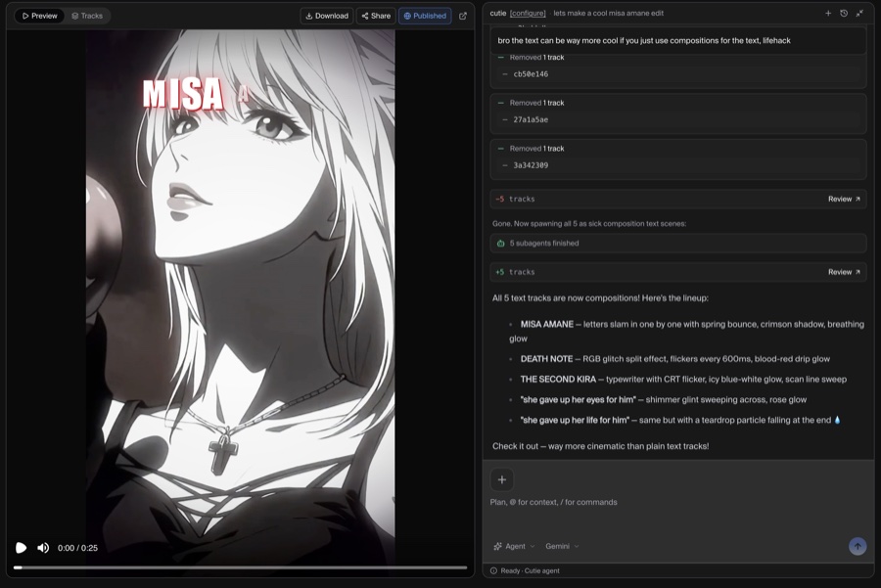Open project in new window icon
Screen dimensions: 881x588
click(463, 16)
